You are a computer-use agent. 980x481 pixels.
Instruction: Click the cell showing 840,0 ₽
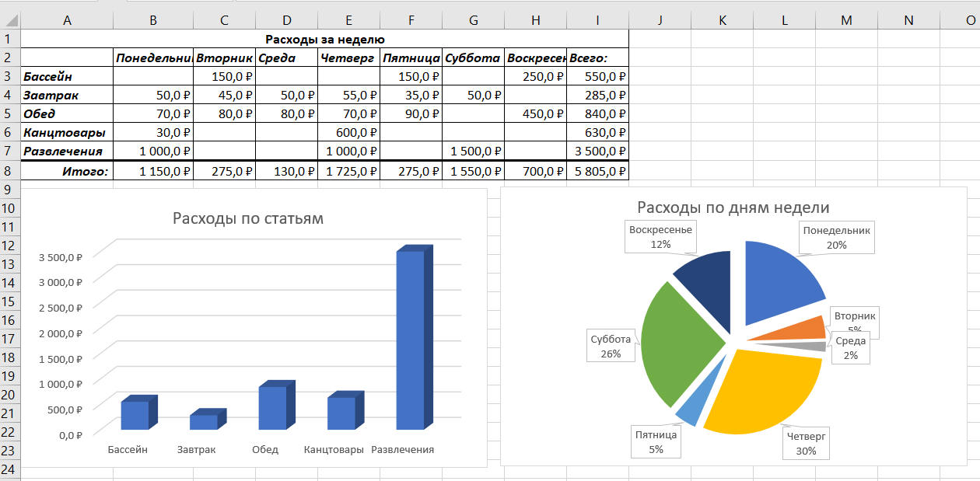(597, 113)
